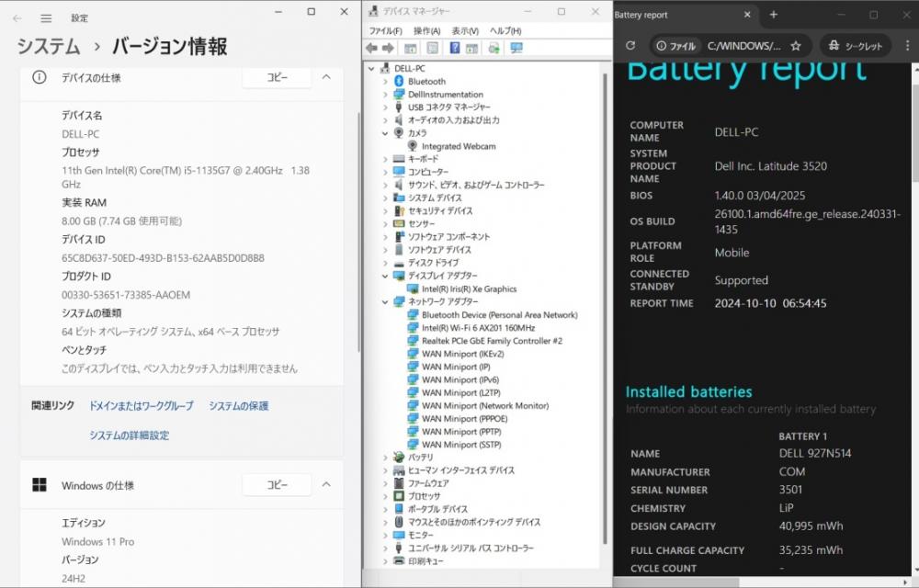
Task: Select the Intel Iris Xe Graphics adapter icon
Action: coord(413,288)
